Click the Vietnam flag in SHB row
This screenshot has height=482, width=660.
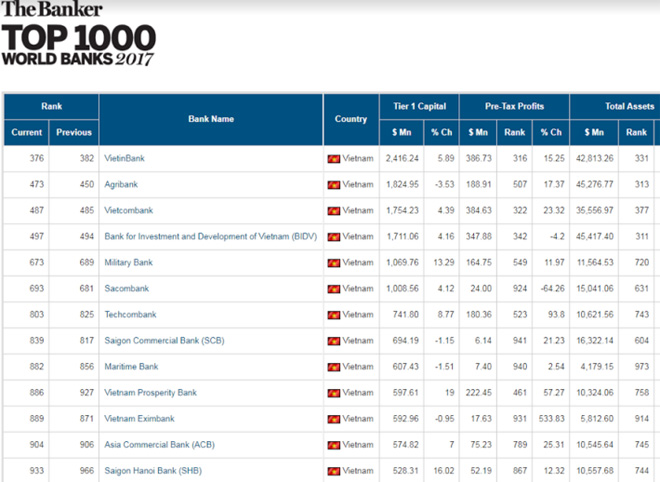click(334, 471)
